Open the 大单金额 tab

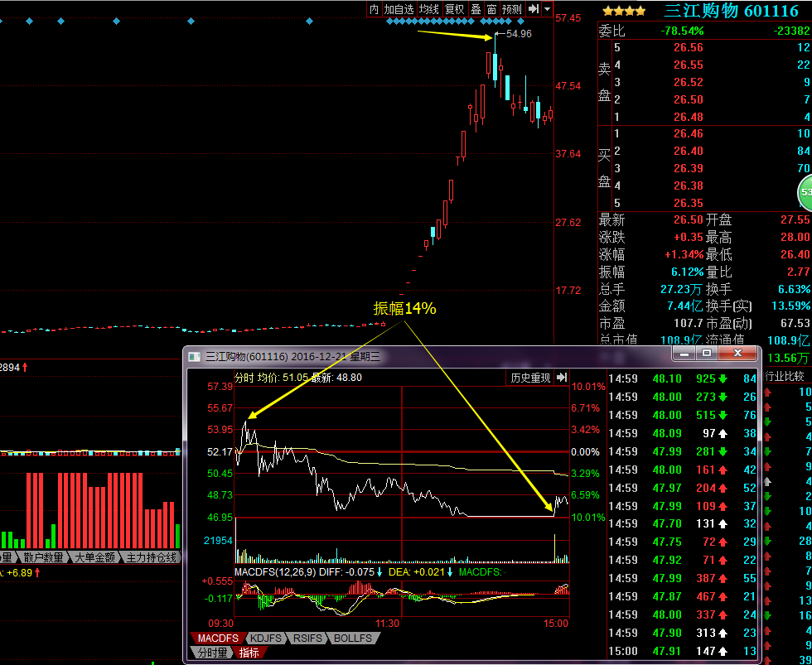(95, 557)
